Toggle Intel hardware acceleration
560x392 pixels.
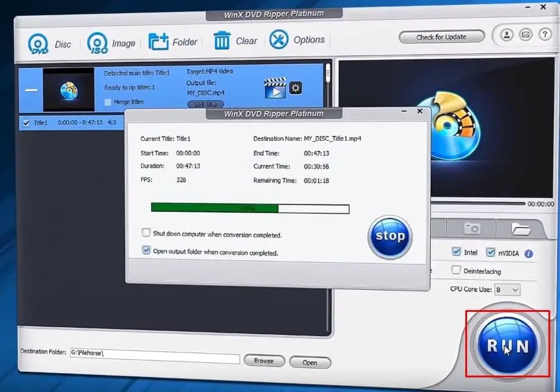click(456, 251)
